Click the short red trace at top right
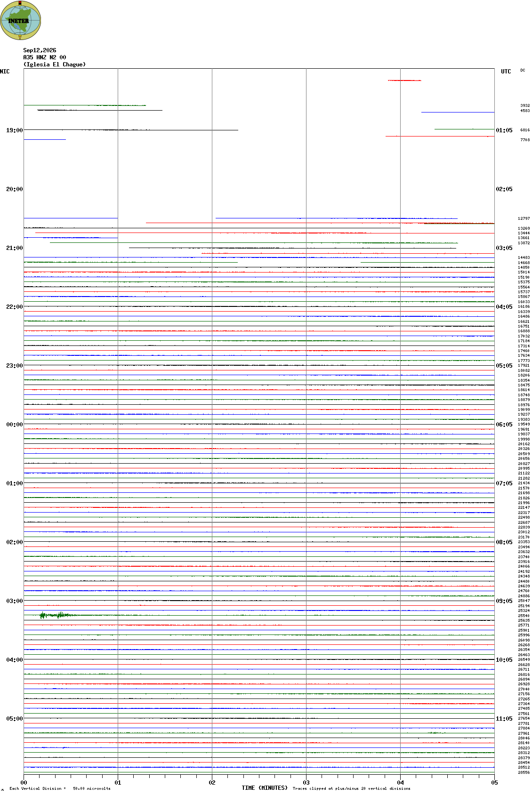Viewport: 532px width, 795px height. [x=404, y=80]
